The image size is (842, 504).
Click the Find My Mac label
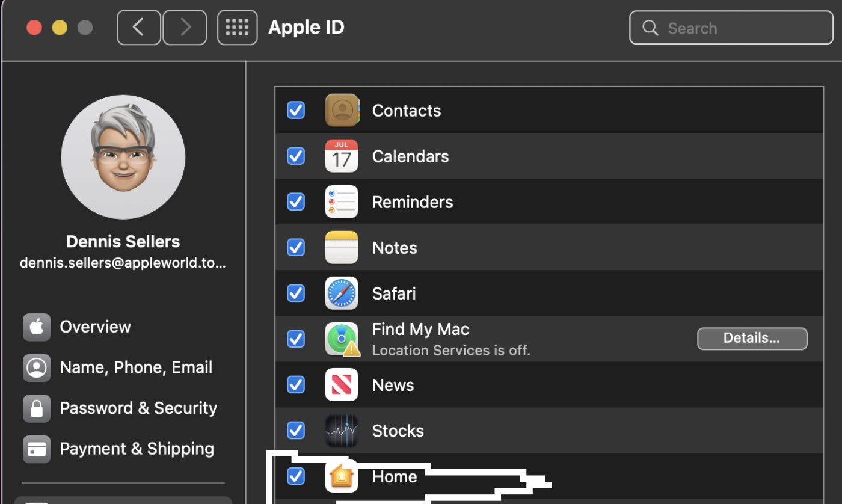(421, 330)
